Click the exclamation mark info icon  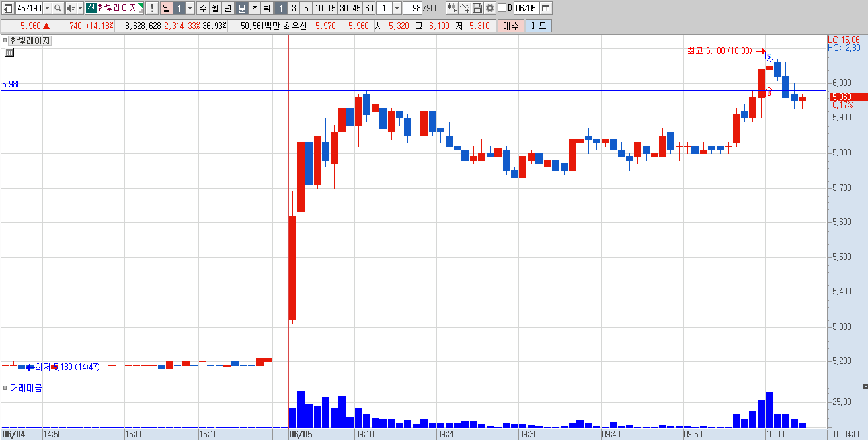coord(152,8)
